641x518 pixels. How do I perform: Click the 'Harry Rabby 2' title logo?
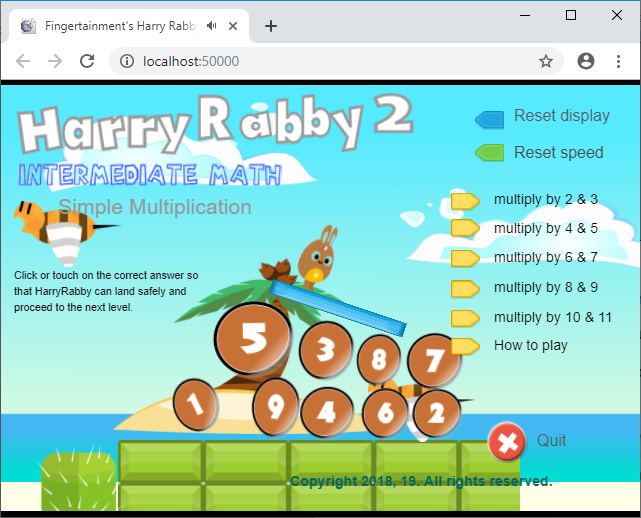tap(215, 124)
